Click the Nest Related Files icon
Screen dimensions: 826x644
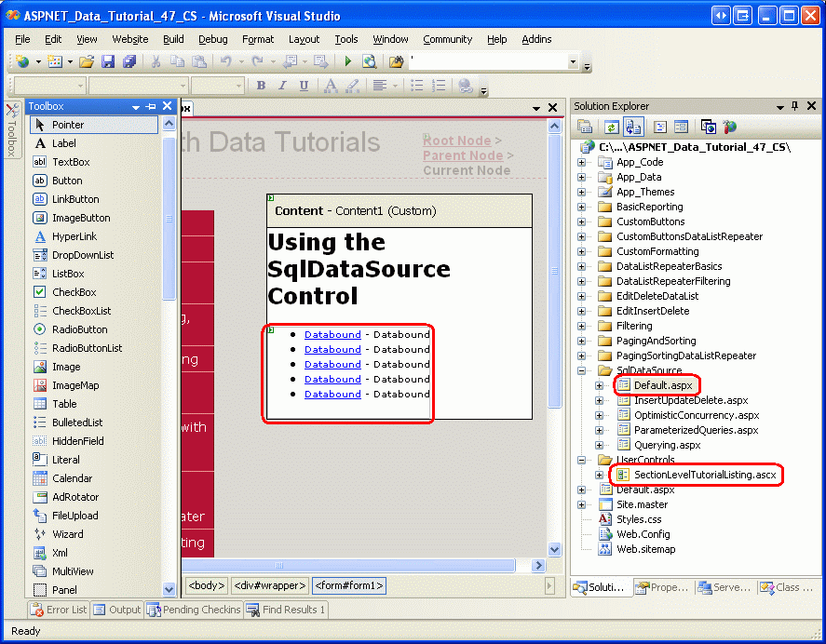[633, 127]
